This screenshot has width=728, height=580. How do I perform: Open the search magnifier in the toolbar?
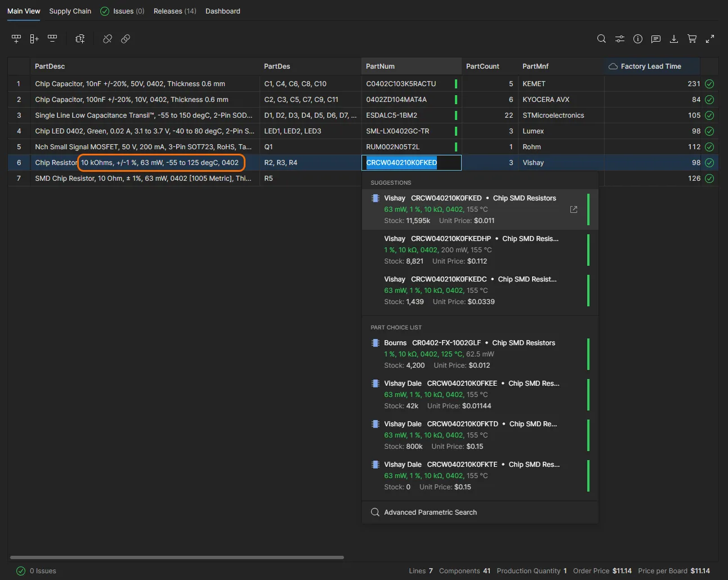tap(601, 39)
